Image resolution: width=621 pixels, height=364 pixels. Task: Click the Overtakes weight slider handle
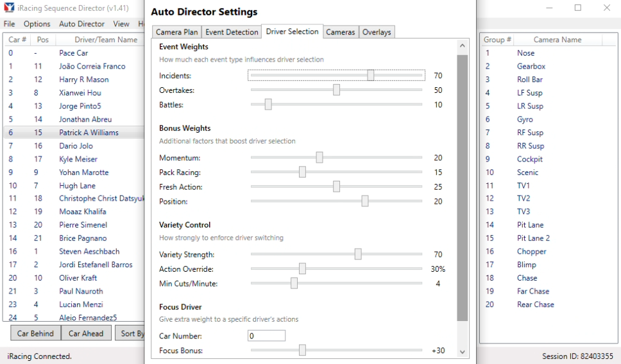pos(336,90)
